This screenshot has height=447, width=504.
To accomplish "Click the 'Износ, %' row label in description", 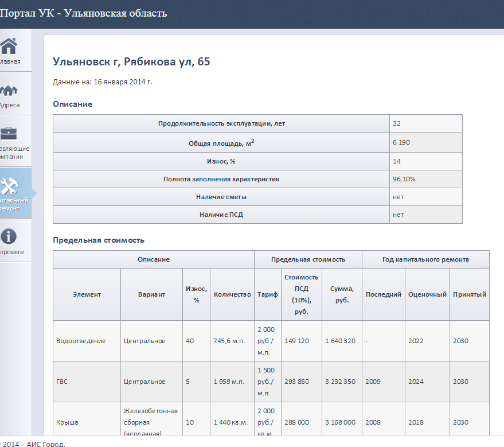I will tap(221, 161).
